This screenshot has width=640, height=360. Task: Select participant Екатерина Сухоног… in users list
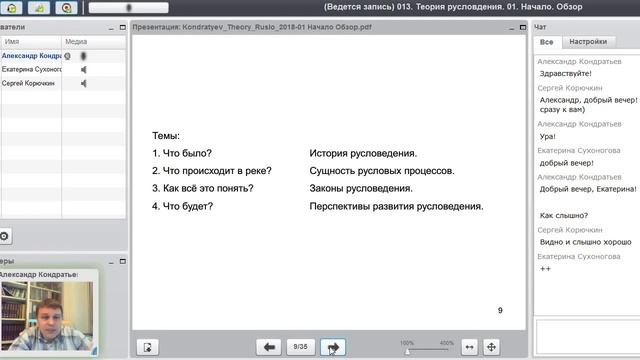point(31,70)
